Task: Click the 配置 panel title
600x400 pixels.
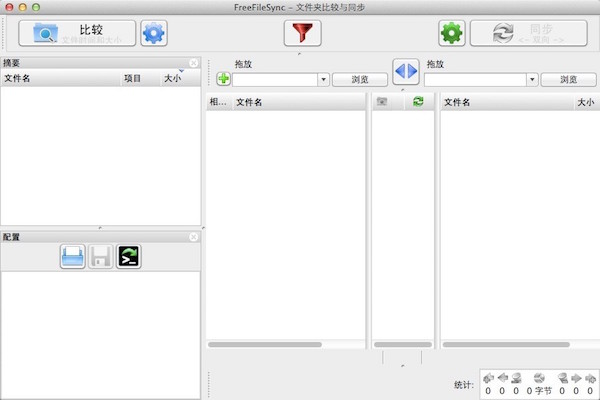Action: pyautogui.click(x=11, y=237)
